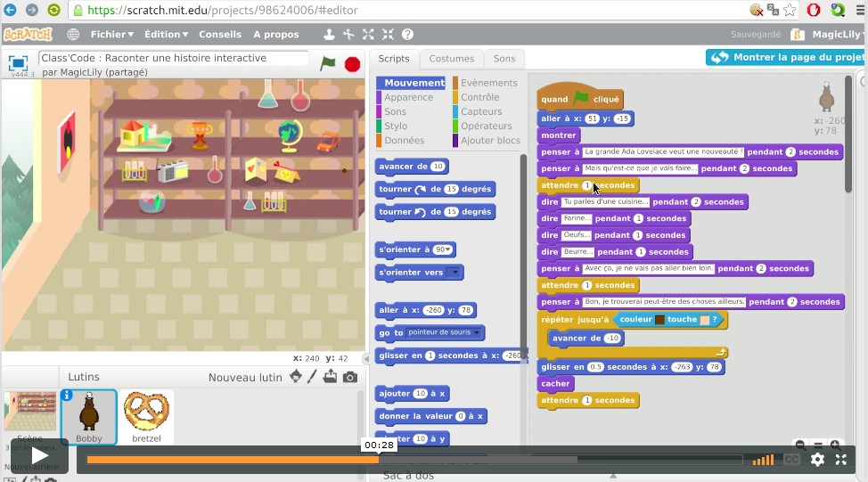Open the language globe menu
This screenshot has width=868, height=482.
click(x=73, y=35)
